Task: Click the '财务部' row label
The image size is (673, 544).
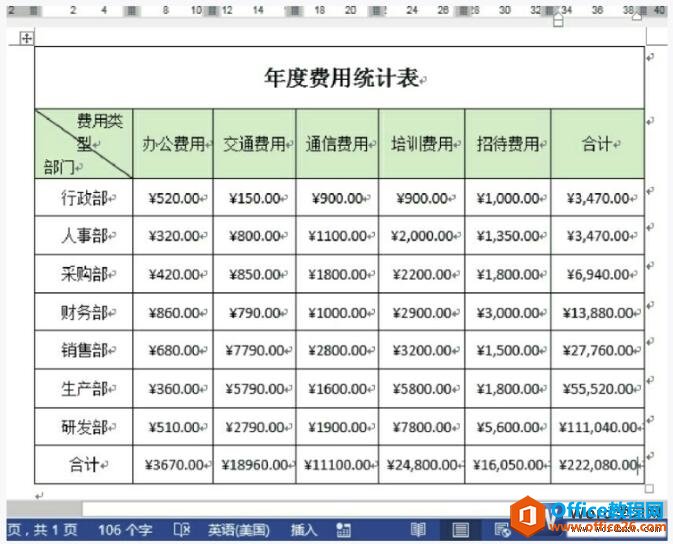Action: 84,312
